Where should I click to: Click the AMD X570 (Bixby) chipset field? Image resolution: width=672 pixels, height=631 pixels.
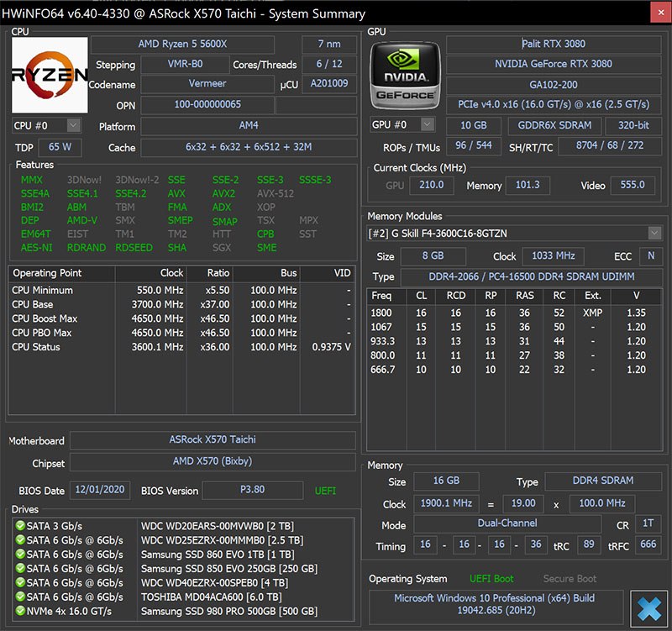pos(213,461)
